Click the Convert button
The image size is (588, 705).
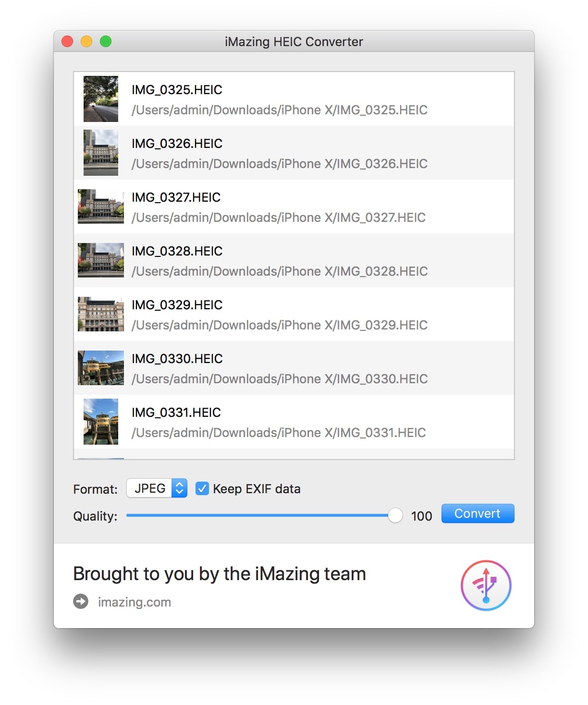477,513
